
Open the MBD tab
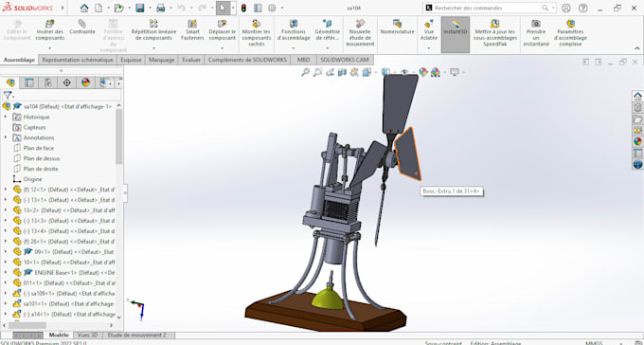click(303, 60)
